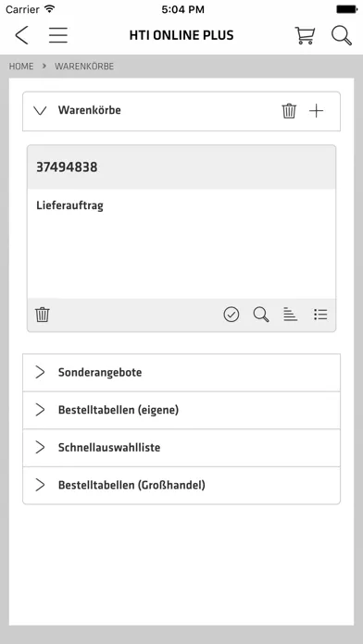Select cart number 37494838

click(67, 167)
